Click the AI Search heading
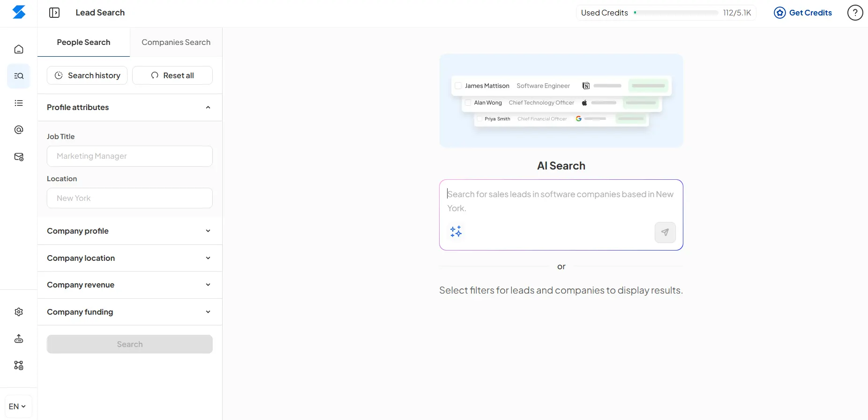868x420 pixels. click(561, 166)
